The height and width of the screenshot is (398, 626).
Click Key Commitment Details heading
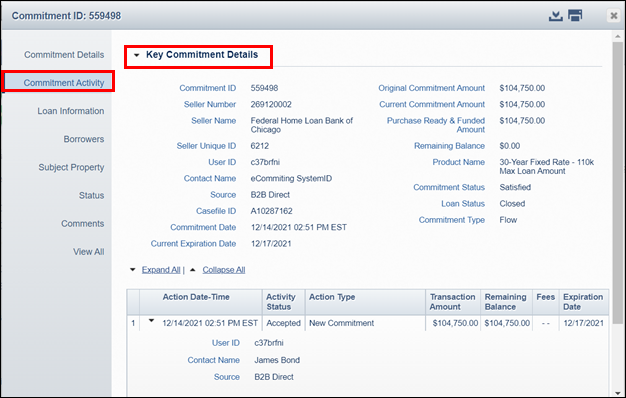click(202, 55)
